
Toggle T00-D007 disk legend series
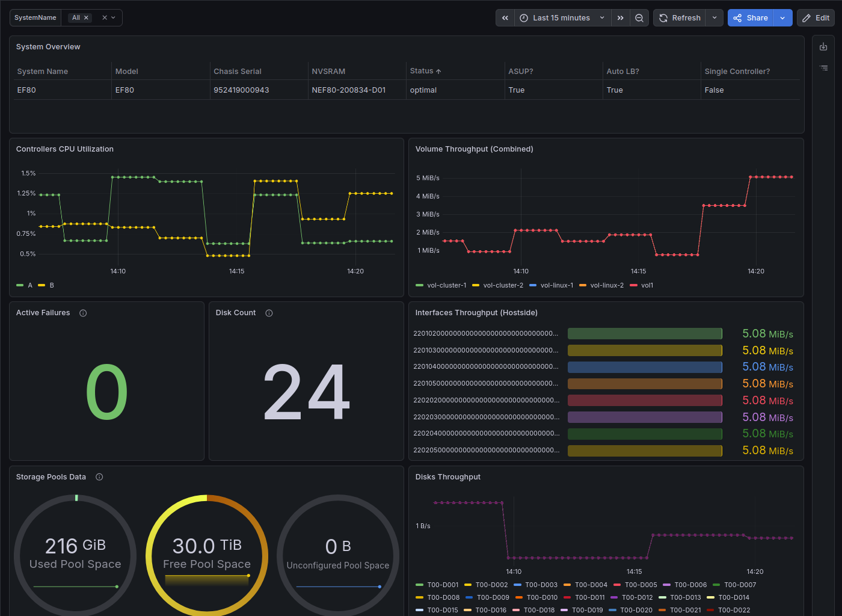point(740,585)
